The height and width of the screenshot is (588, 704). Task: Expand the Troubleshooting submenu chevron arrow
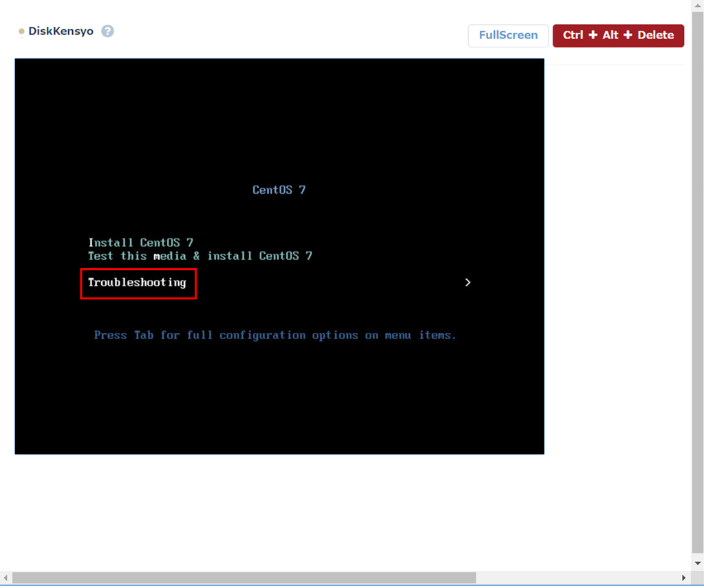467,283
